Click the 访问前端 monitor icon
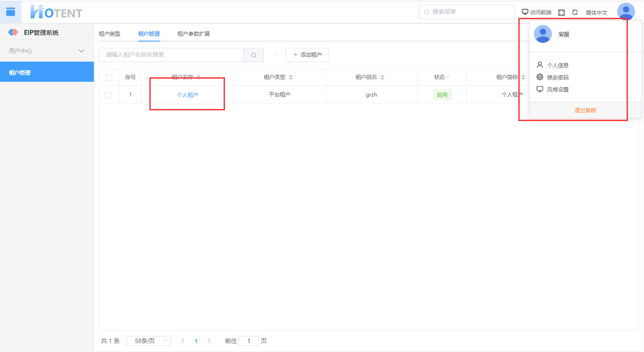The image size is (644, 352). pyautogui.click(x=525, y=12)
